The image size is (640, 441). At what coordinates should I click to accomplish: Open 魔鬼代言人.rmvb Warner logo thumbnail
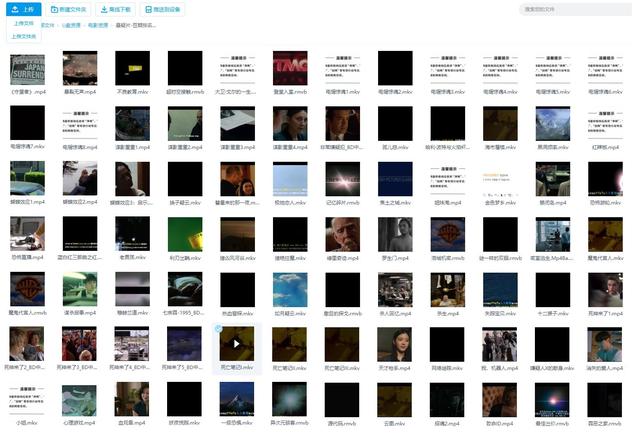pos(27,289)
